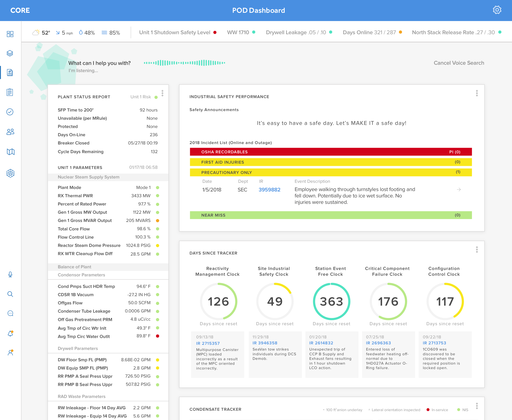Click red dot for Avg Tmp Circ Water Outlt
The height and width of the screenshot is (420, 512).
pos(157,336)
